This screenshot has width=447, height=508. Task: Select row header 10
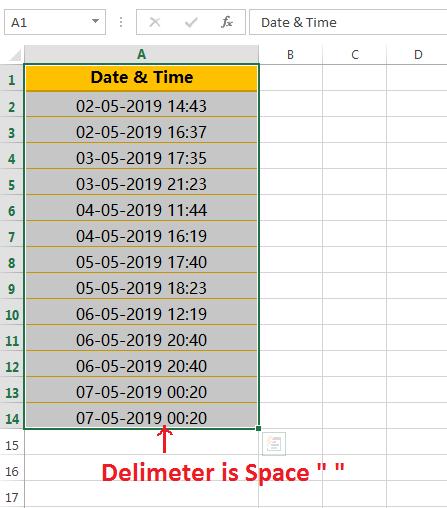click(x=12, y=312)
